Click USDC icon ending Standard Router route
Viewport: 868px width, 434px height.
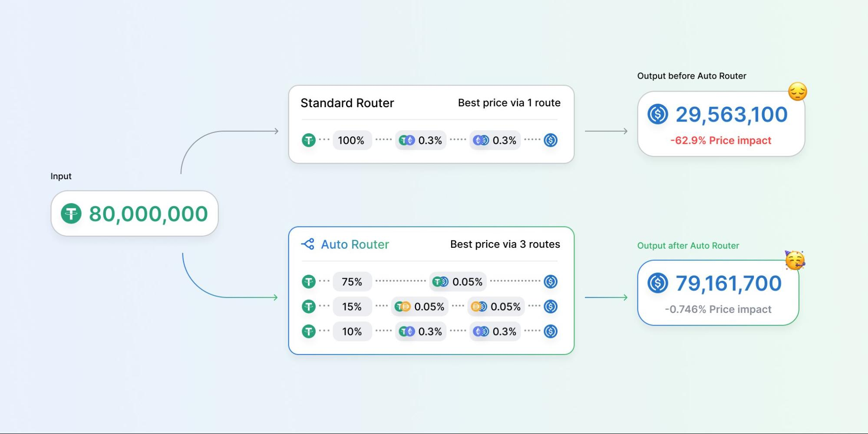tap(551, 140)
